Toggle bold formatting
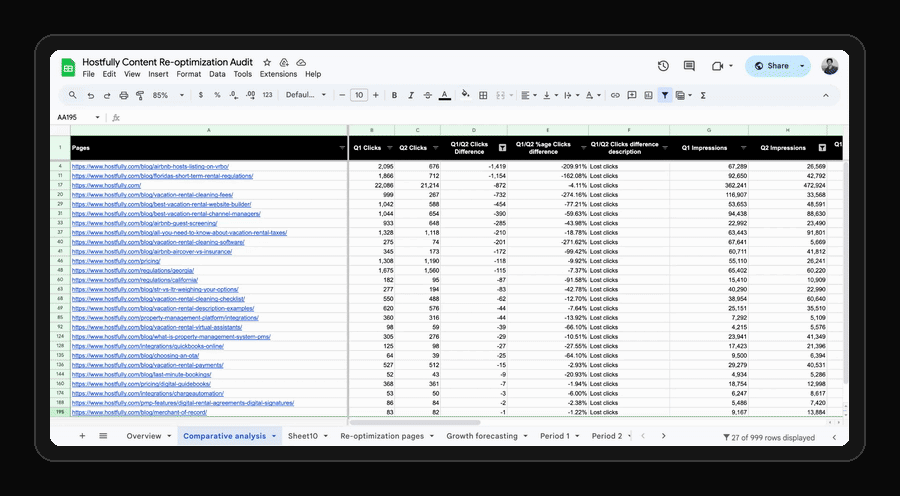900x496 pixels. (x=394, y=95)
